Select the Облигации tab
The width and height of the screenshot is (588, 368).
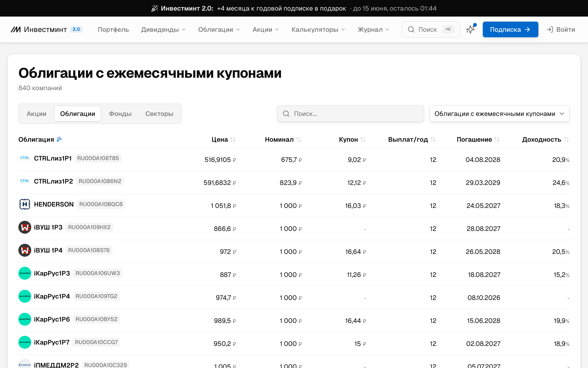coord(77,114)
